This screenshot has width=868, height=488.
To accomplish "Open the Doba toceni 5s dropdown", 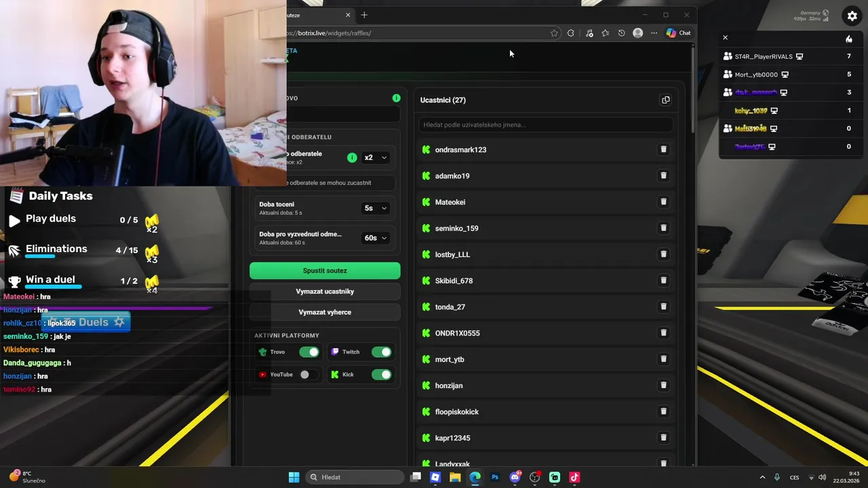I will coord(375,208).
